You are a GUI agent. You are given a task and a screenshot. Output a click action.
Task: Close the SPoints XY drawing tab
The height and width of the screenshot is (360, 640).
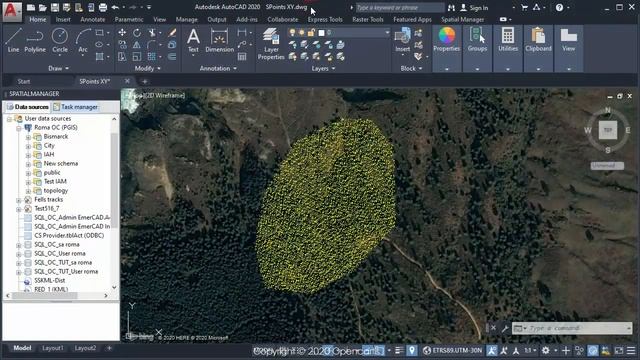point(127,81)
